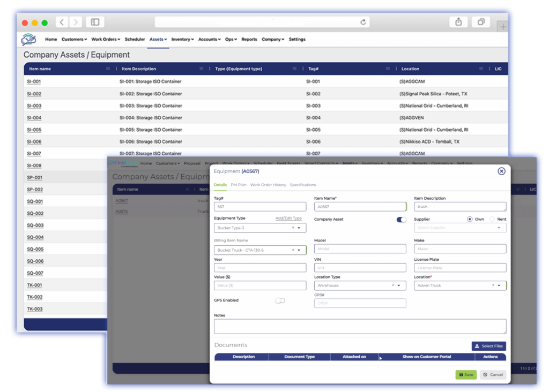Click the browser sidebar toggle icon
The height and width of the screenshot is (392, 549).
pos(95,21)
